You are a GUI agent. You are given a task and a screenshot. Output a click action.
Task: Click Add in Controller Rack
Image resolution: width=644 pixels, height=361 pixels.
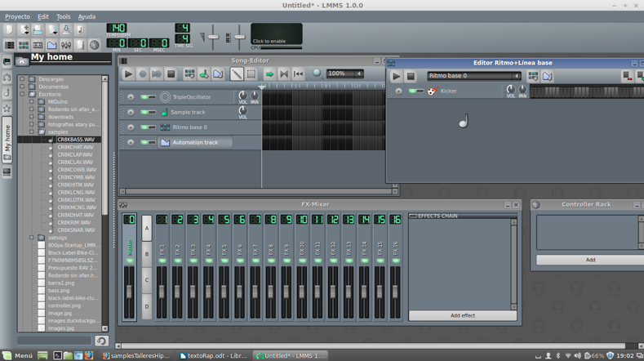click(590, 260)
